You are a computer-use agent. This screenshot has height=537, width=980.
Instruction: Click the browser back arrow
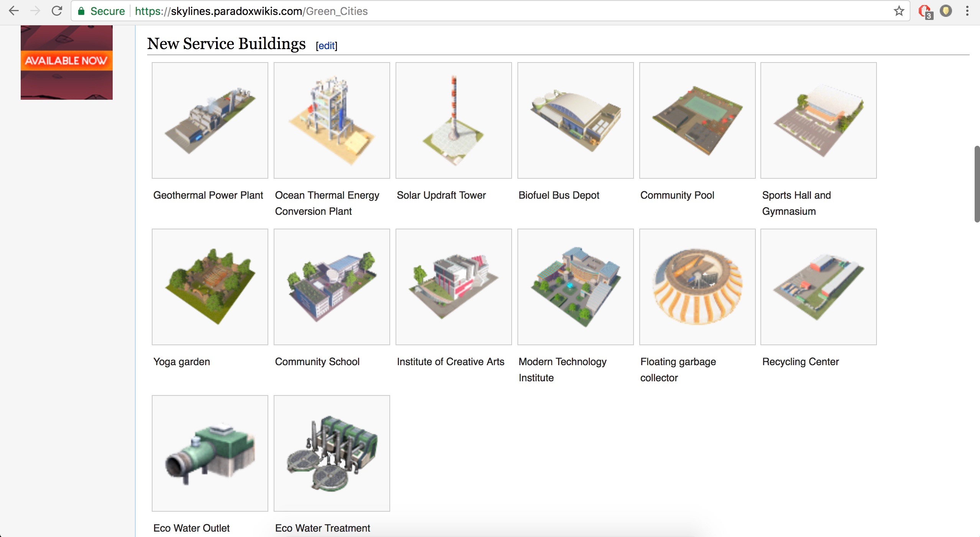click(14, 11)
